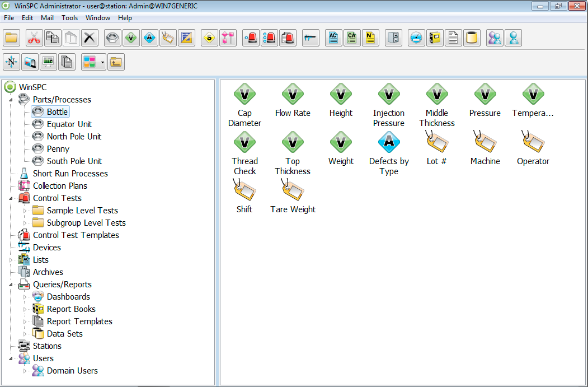Screen dimensions: 588x387
Task: Click the blue A attribute toolbar button
Action: click(x=149, y=38)
